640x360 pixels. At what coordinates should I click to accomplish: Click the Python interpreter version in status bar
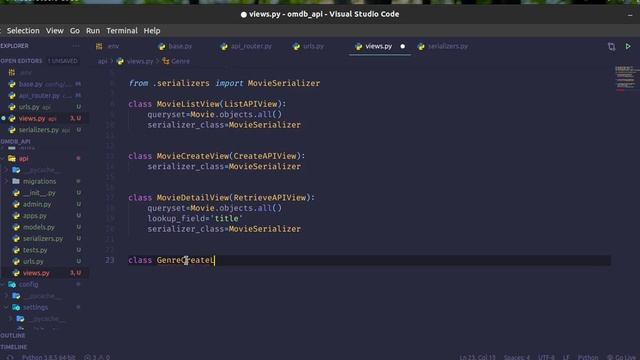pos(49,357)
